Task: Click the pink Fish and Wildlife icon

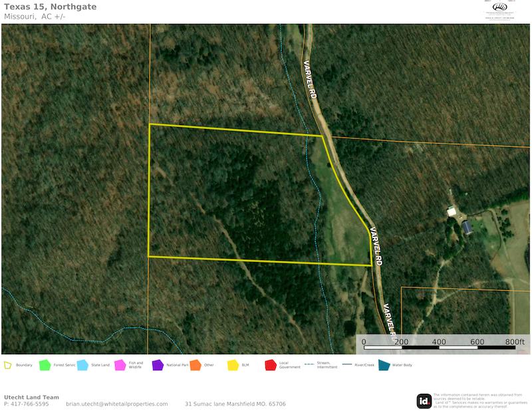Action: 120,365
